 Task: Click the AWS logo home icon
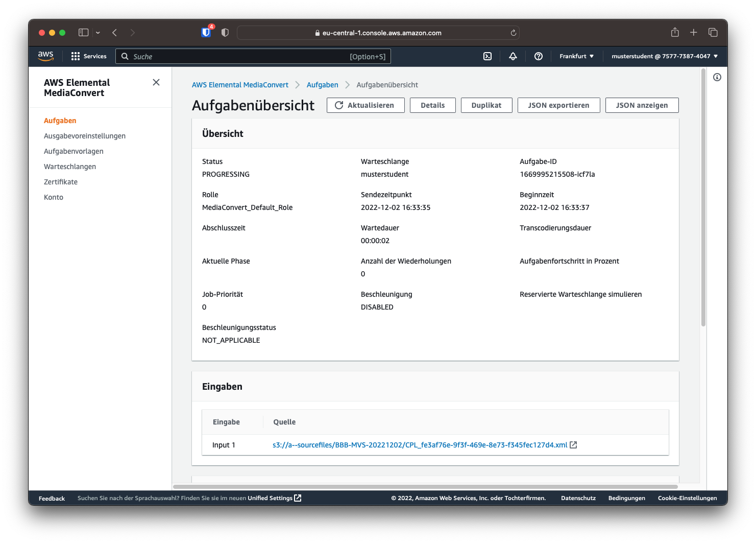coord(45,56)
